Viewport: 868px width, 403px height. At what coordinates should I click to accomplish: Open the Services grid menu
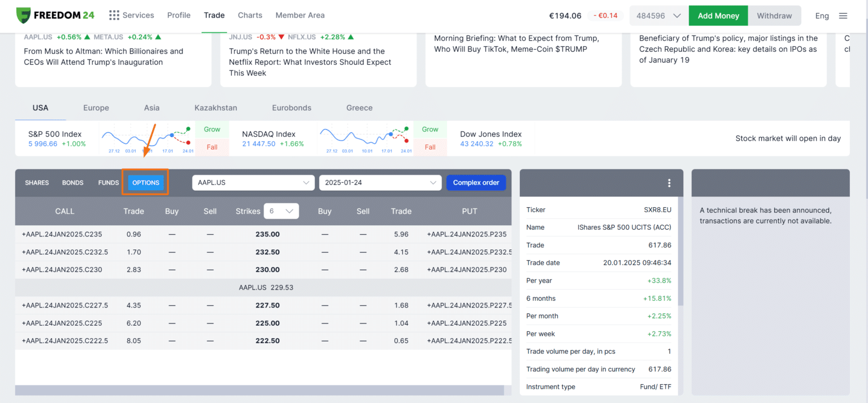tap(113, 15)
